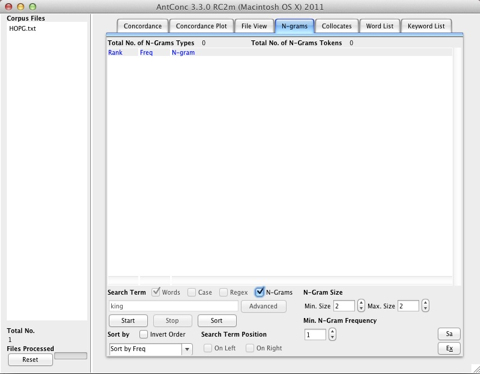Switch to the Concordance tab
480x374 pixels.
tap(142, 26)
